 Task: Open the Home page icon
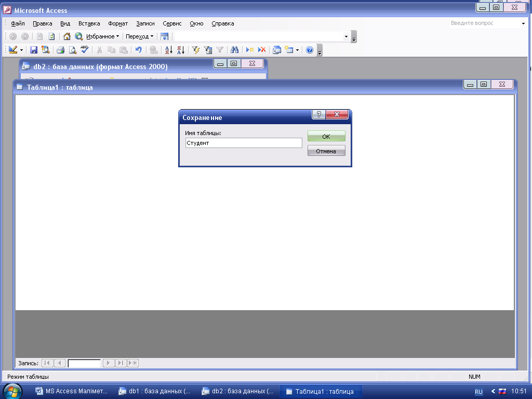(x=67, y=36)
